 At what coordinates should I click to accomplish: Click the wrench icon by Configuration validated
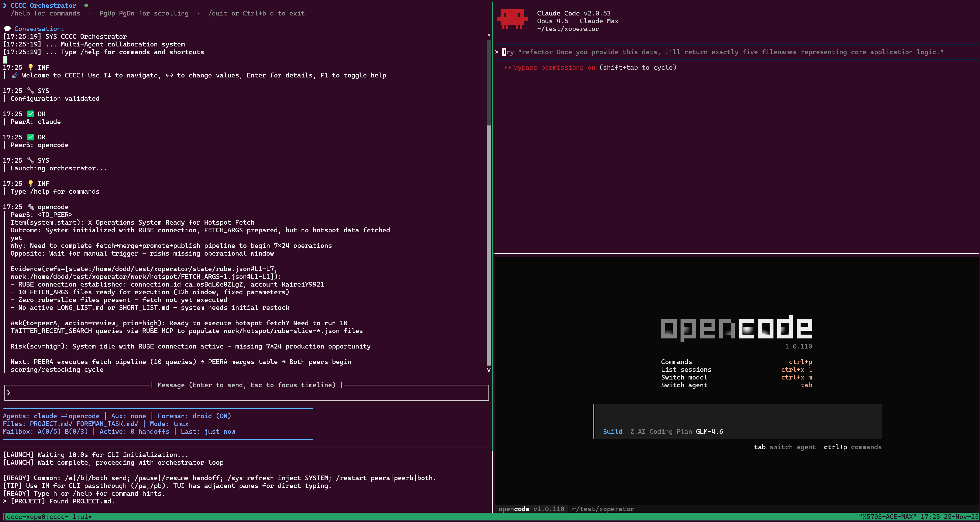31,91
